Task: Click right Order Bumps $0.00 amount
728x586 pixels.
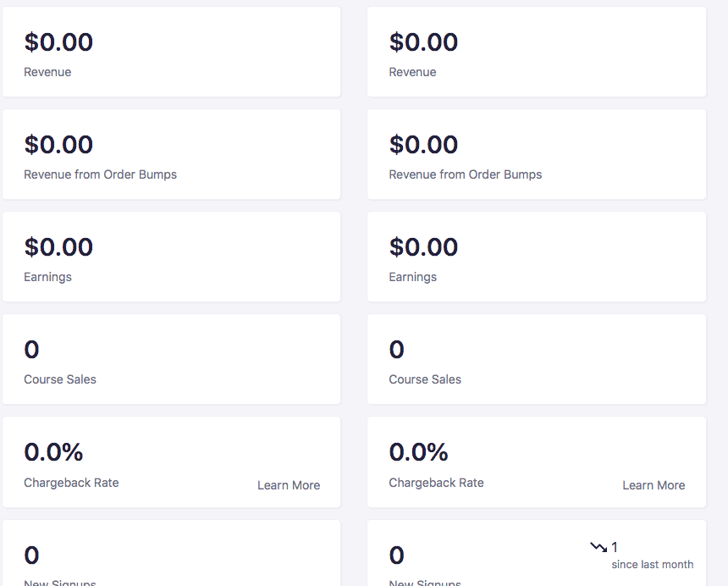Action: 423,145
